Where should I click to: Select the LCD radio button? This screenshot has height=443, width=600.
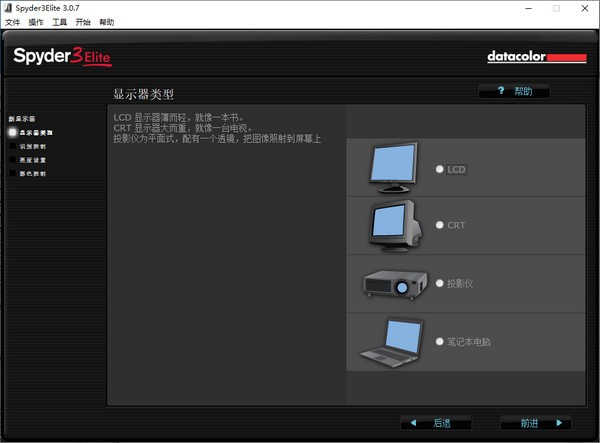(x=439, y=169)
